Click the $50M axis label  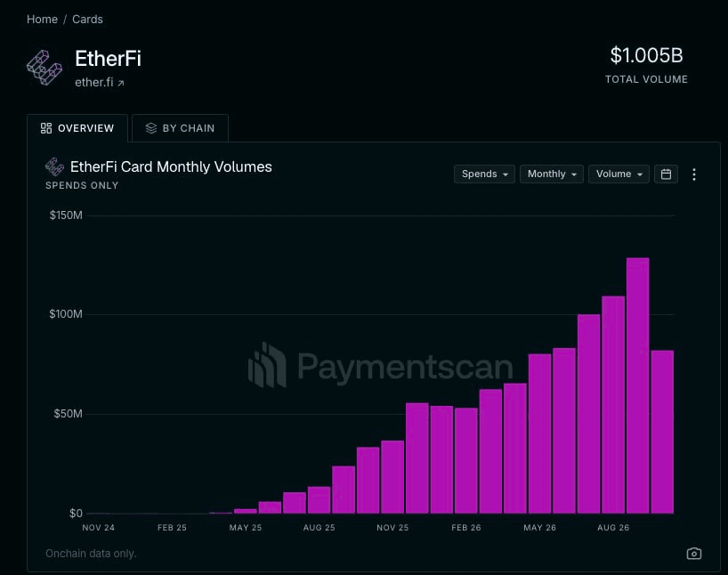point(69,413)
